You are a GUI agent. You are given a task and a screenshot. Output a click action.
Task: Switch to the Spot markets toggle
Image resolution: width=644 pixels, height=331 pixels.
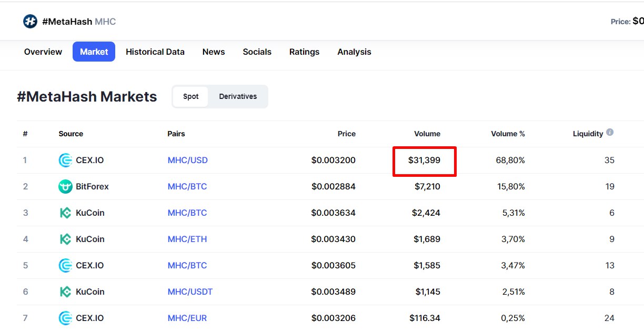coord(191,97)
